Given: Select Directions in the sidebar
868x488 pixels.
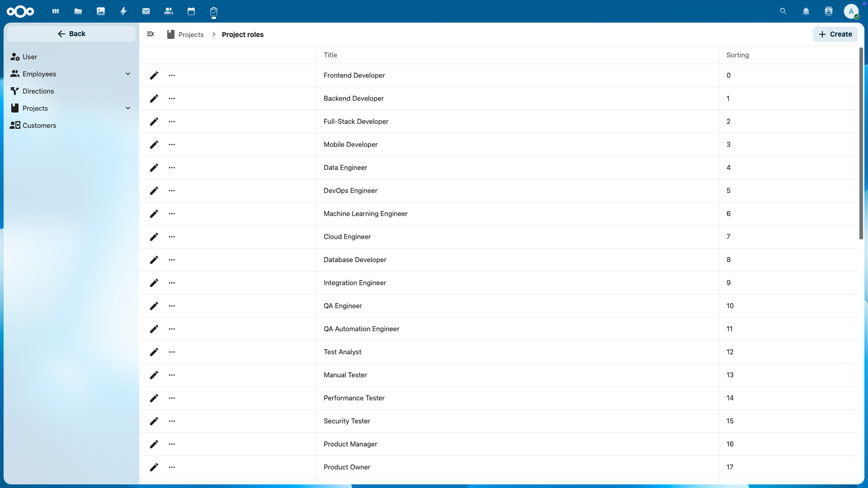Looking at the screenshot, I should point(38,91).
